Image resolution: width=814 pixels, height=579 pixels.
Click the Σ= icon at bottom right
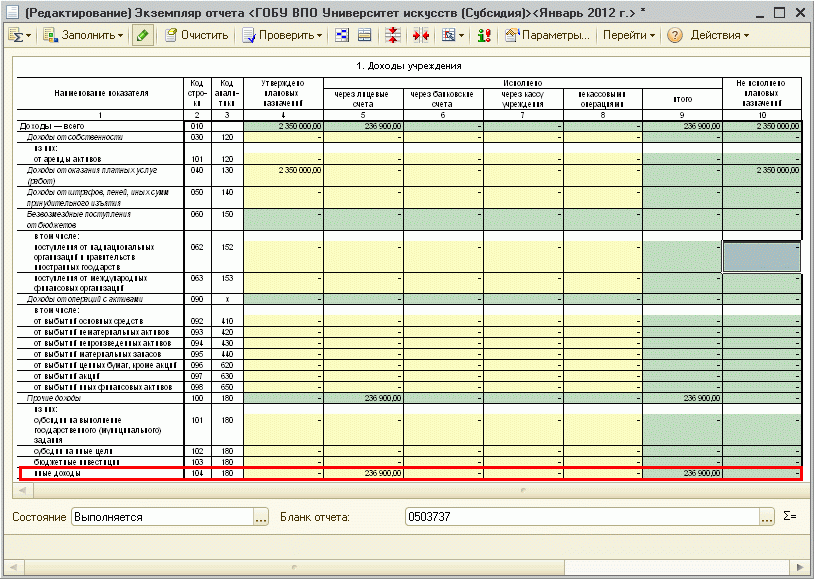coord(790,517)
